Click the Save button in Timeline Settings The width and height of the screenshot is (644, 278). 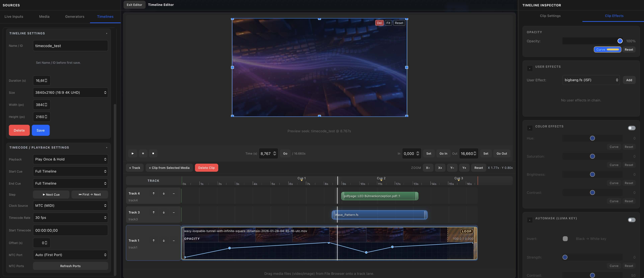click(41, 130)
